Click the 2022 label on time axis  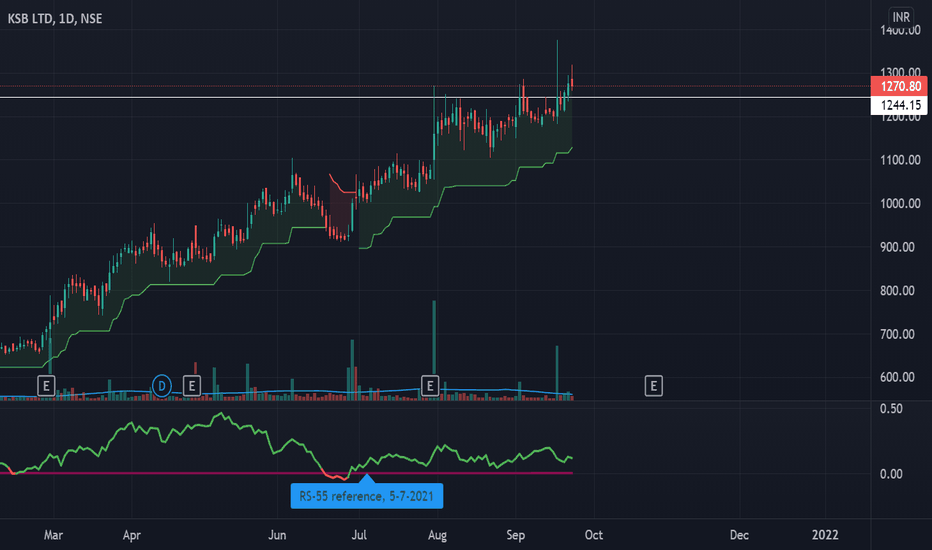(x=825, y=535)
